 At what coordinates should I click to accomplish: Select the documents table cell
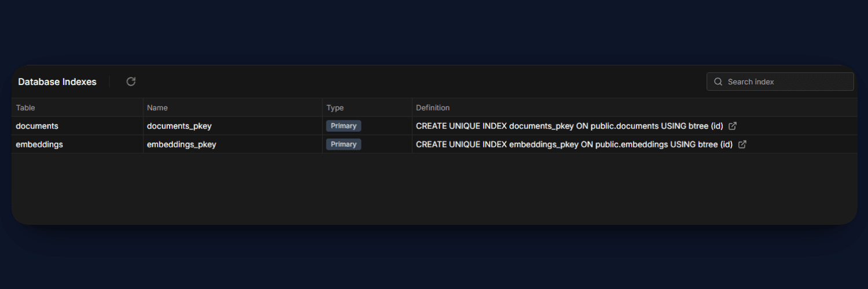pos(37,126)
